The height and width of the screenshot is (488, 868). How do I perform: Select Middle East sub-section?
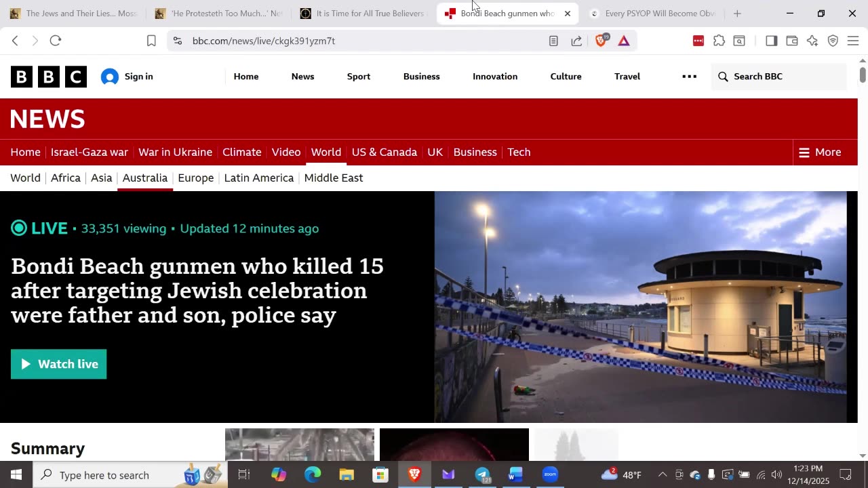pos(334,178)
